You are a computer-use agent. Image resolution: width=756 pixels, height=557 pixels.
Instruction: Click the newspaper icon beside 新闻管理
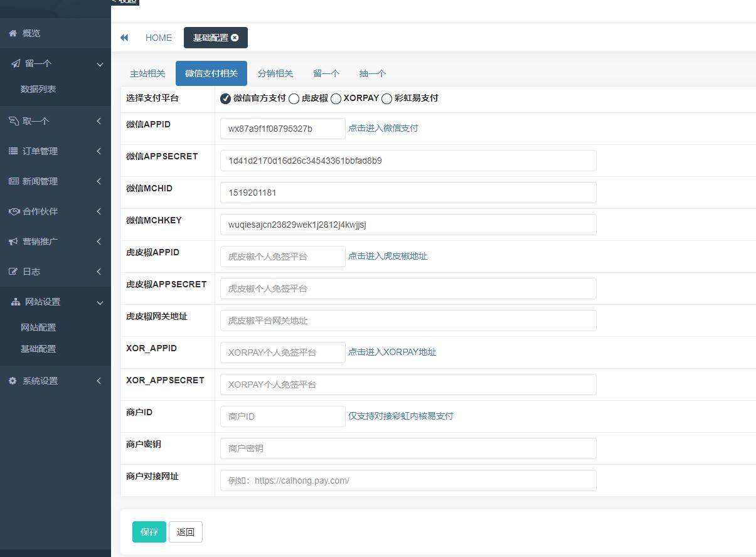point(13,181)
